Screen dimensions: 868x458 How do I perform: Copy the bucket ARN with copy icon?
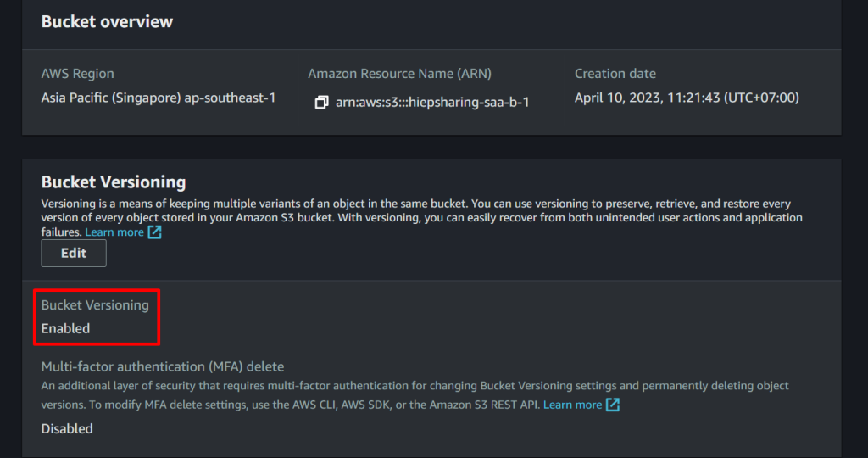pos(321,103)
